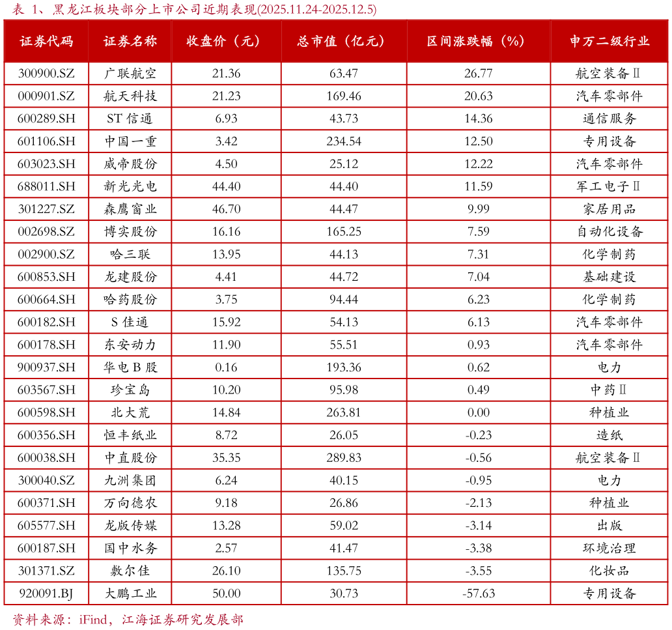The image size is (672, 630).
Task: Click the second row under 区间涨跌幅
Action: coord(477,96)
